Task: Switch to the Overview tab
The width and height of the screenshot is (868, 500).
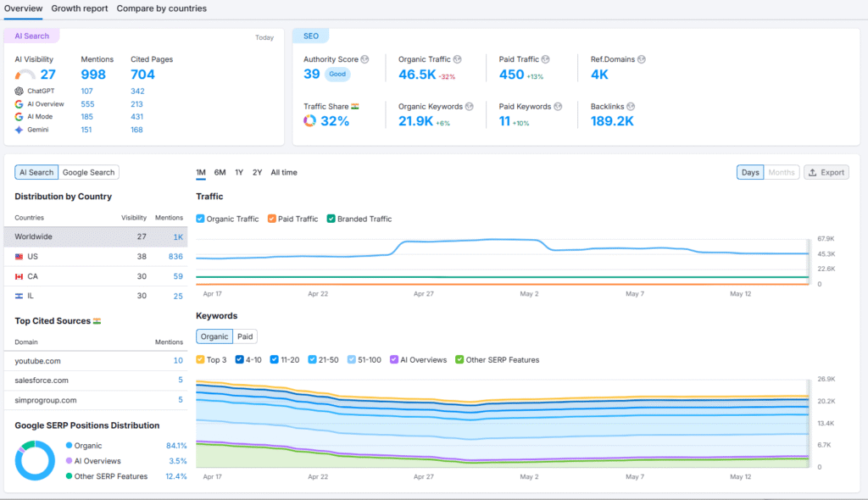Action: pos(23,8)
